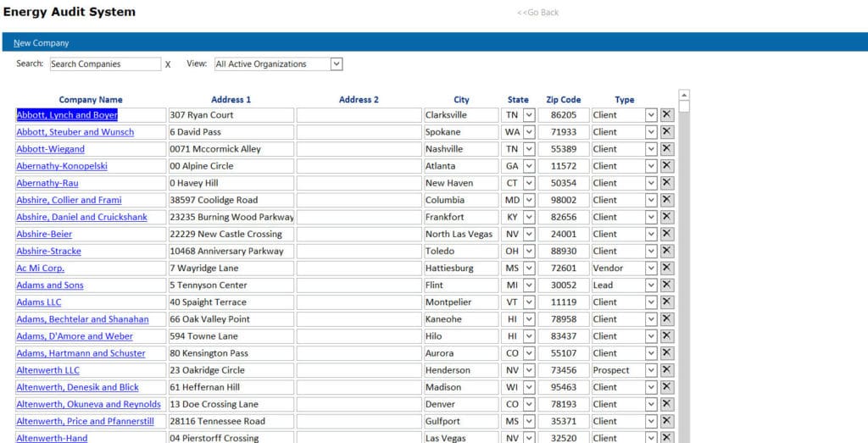Open Abbott, Lynch and Boyer company link
The width and height of the screenshot is (868, 443).
pos(67,115)
